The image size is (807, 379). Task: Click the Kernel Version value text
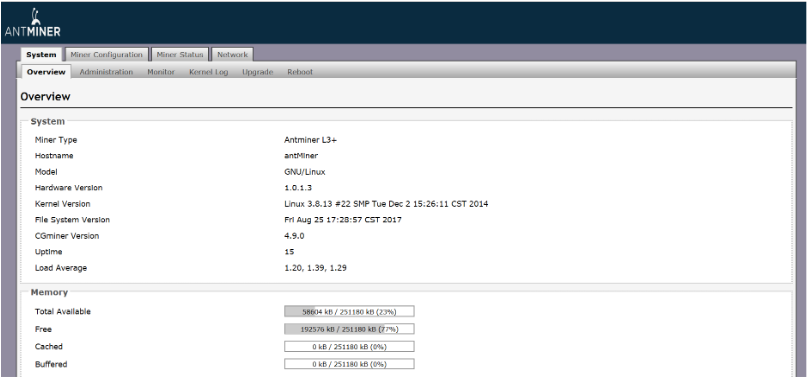(386, 204)
